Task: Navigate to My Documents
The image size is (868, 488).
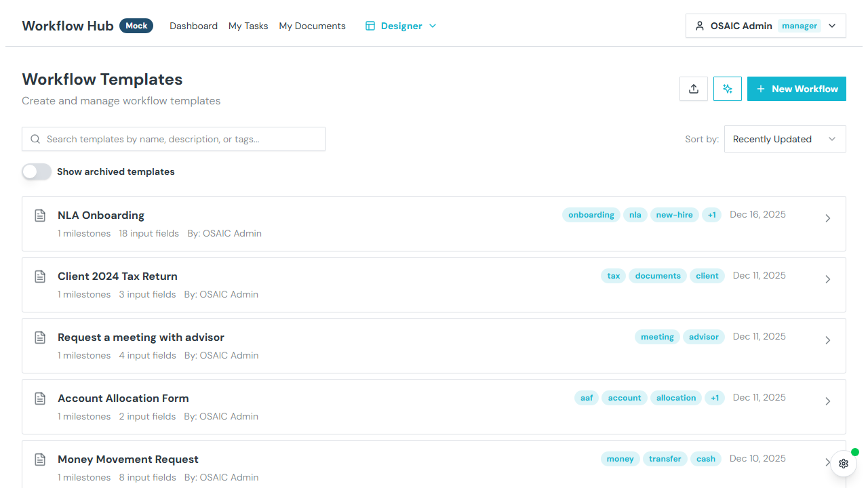Action: click(312, 26)
